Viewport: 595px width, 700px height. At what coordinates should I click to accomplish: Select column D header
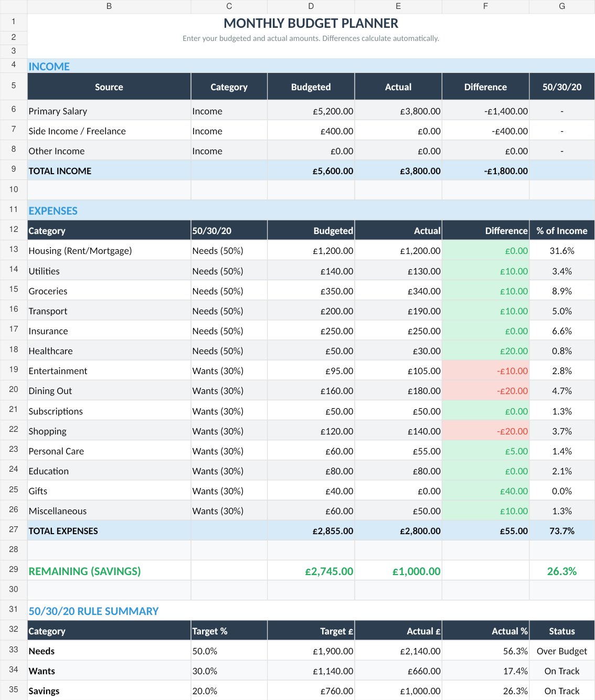point(311,6)
